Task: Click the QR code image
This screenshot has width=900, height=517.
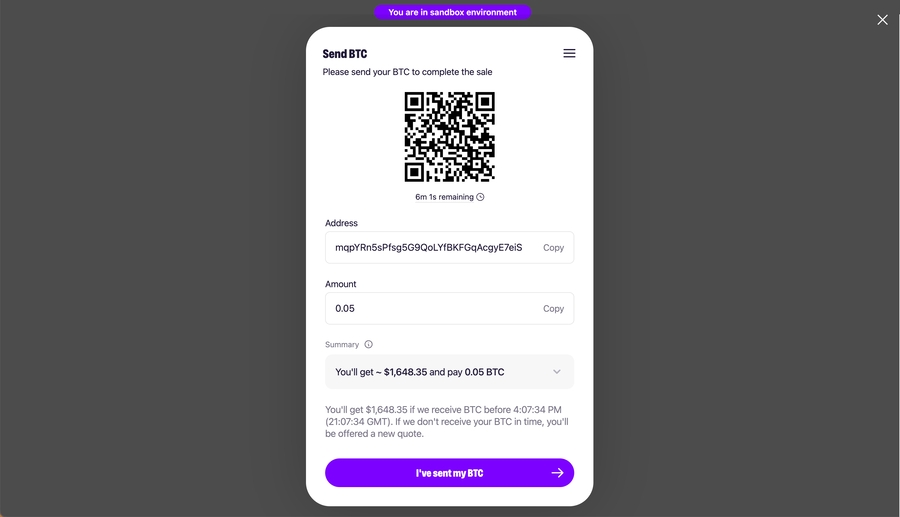Action: click(x=449, y=137)
